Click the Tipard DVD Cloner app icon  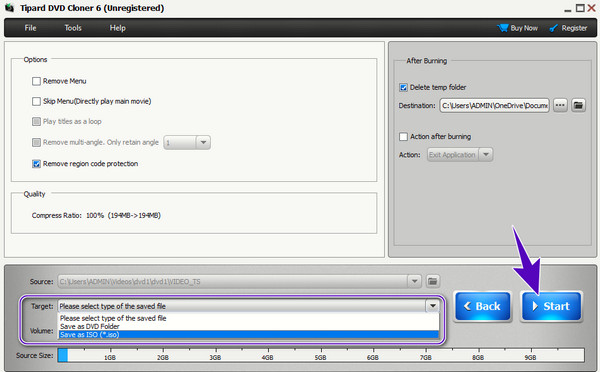[9, 8]
